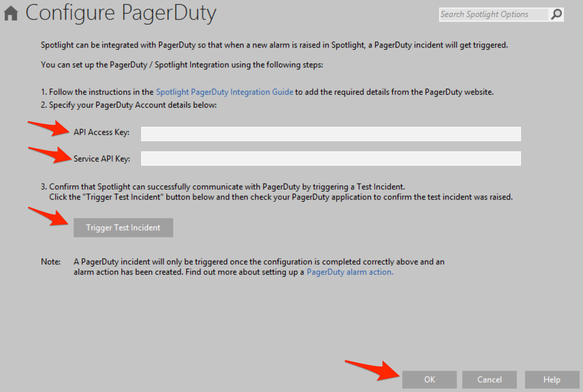Cancel the PagerDuty configuration changes

tap(489, 379)
